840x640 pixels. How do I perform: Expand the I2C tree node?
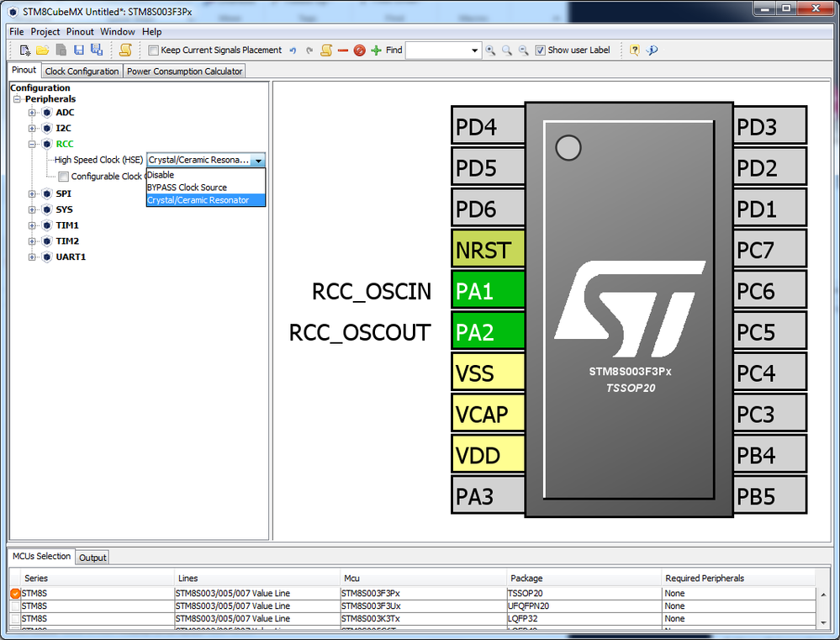coord(32,128)
